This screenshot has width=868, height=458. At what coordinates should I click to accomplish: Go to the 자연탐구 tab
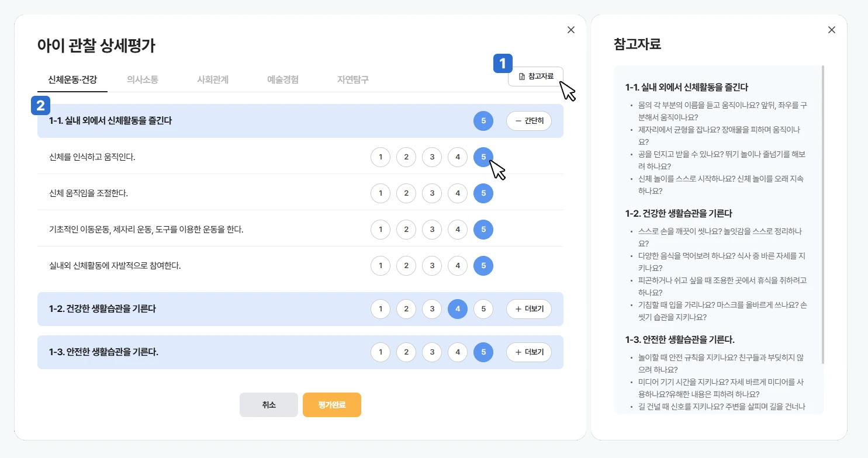(x=352, y=79)
